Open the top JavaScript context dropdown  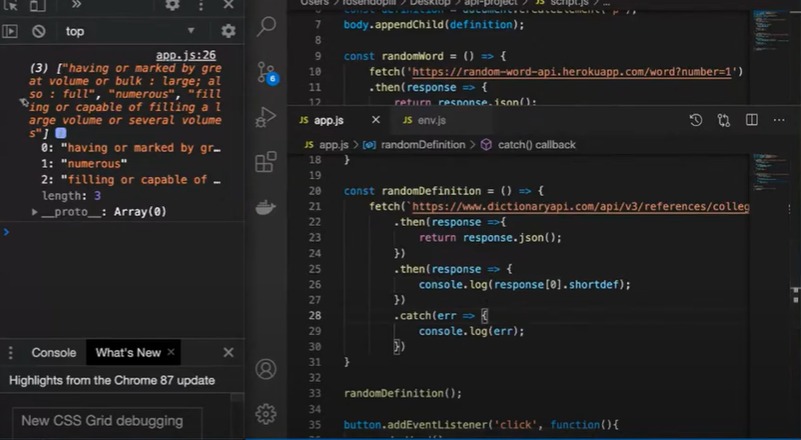130,31
